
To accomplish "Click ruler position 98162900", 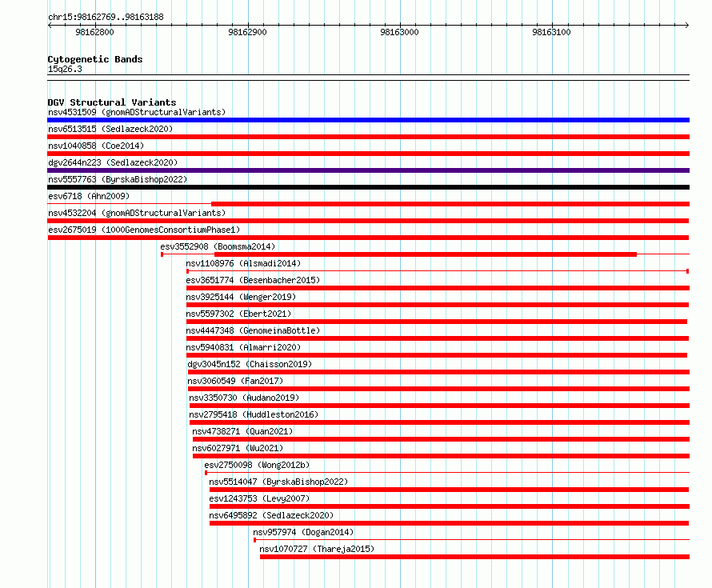I will pyautogui.click(x=247, y=32).
